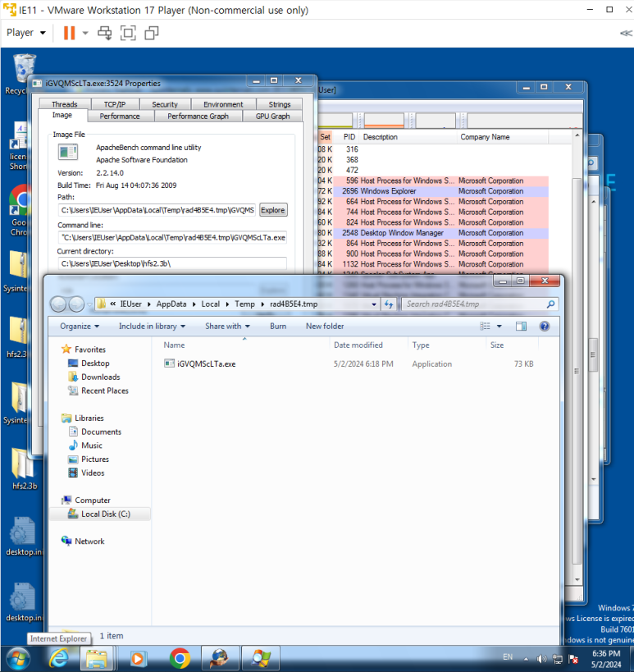This screenshot has width=634, height=672.
Task: Collapse VMware toolbar with double chevron
Action: pyautogui.click(x=626, y=33)
